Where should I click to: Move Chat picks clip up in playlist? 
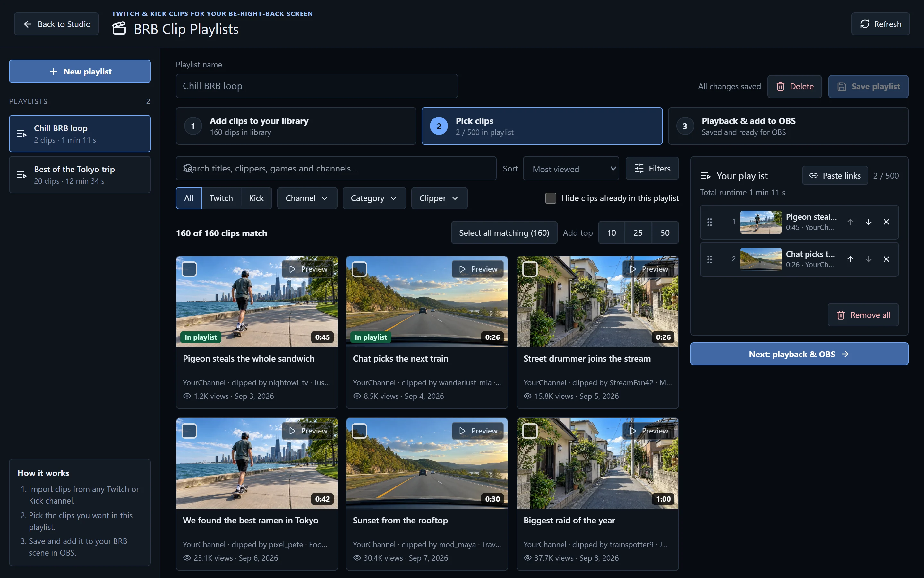pos(850,259)
